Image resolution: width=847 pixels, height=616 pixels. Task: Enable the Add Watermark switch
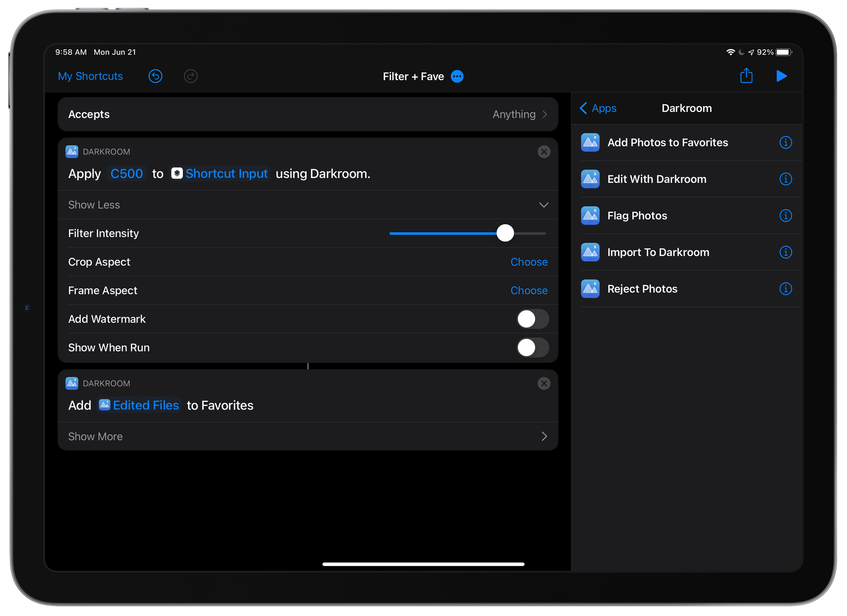coord(533,319)
